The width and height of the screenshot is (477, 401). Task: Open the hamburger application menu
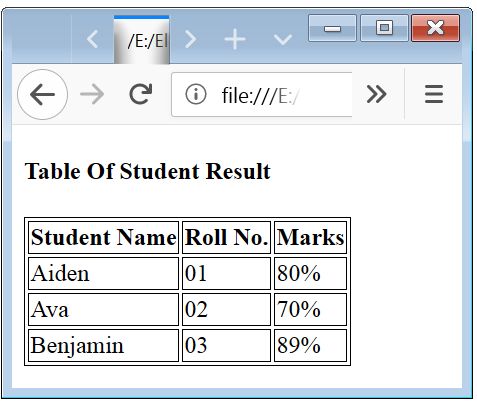click(x=434, y=94)
